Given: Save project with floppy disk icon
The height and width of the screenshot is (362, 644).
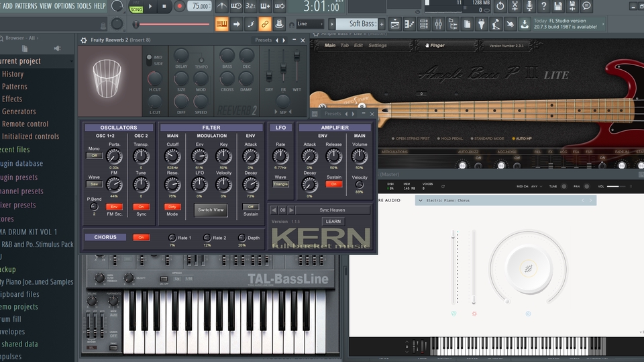Looking at the screenshot, I should pos(557,6).
